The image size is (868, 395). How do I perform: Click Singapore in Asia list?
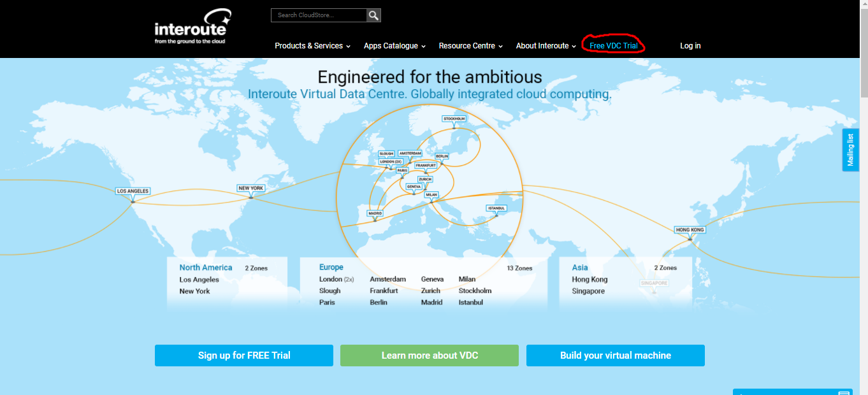click(588, 291)
